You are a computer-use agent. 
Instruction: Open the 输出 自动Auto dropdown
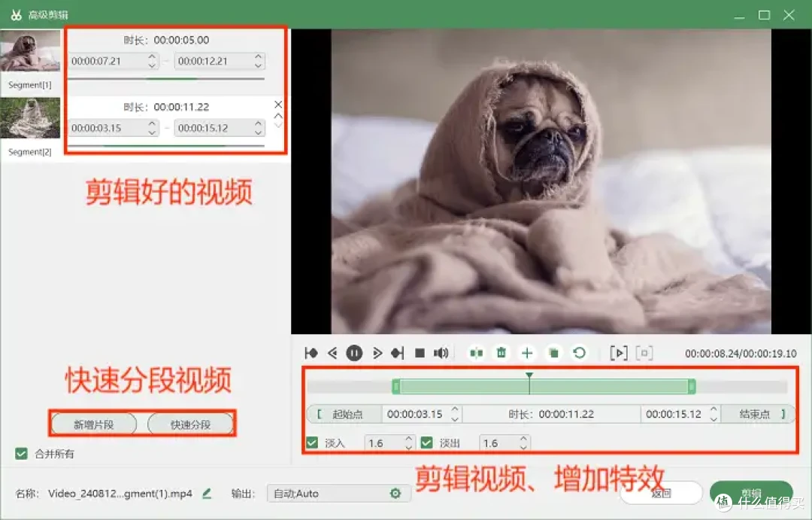click(x=338, y=493)
